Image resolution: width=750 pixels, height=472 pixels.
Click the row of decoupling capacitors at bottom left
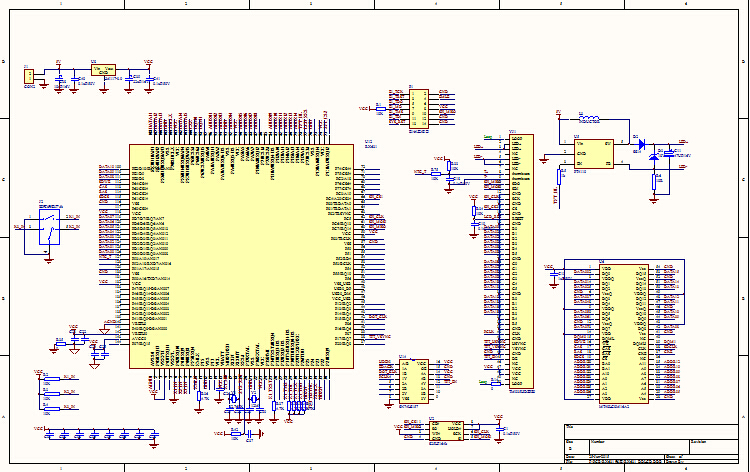point(100,434)
